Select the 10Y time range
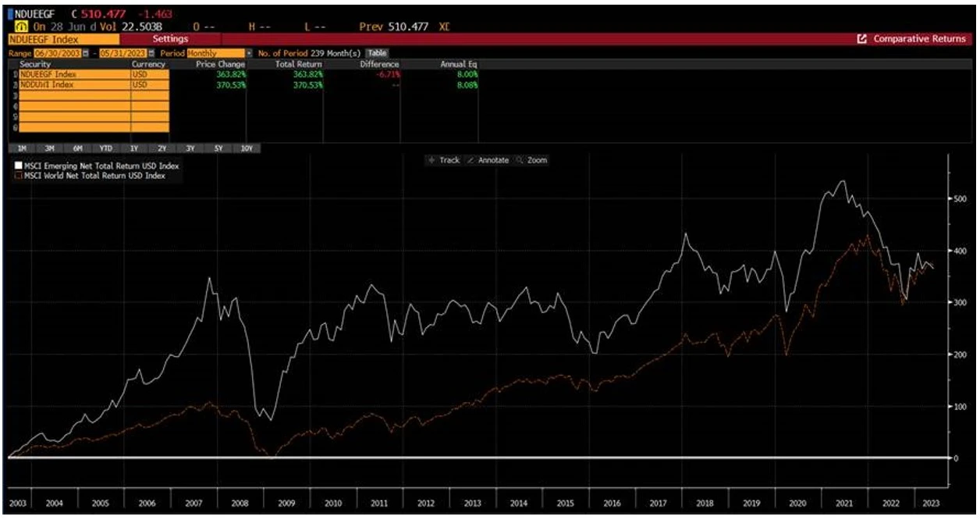Screen dimensions: 980x520 pyautogui.click(x=247, y=148)
